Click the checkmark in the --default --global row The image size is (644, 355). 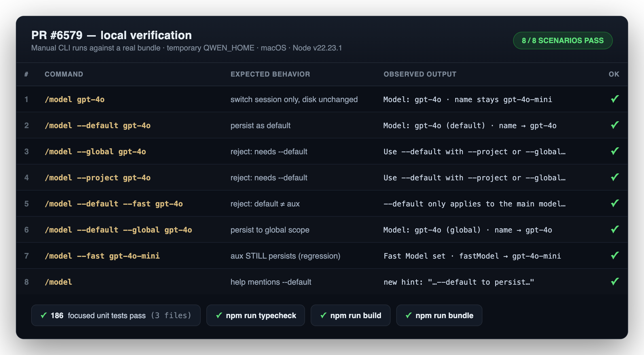pyautogui.click(x=615, y=229)
